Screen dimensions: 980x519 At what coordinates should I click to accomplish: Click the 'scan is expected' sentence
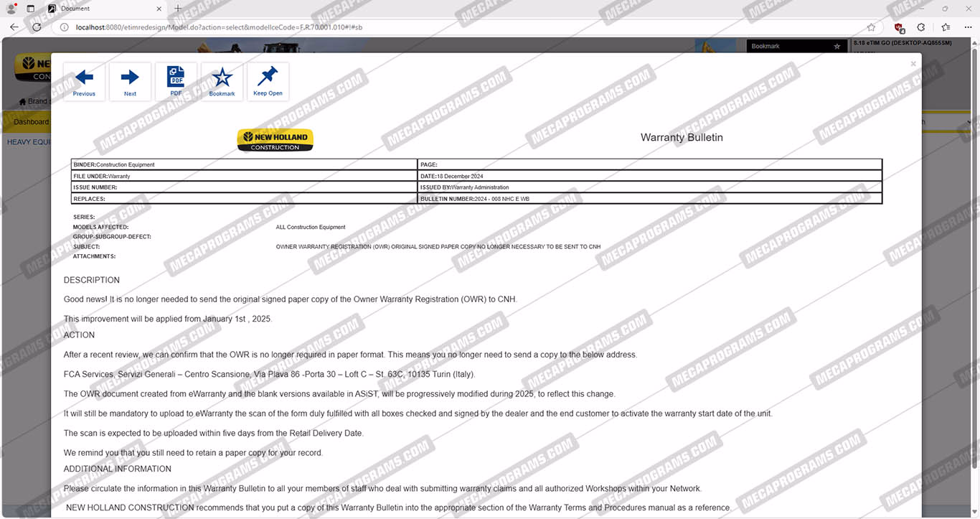(214, 433)
